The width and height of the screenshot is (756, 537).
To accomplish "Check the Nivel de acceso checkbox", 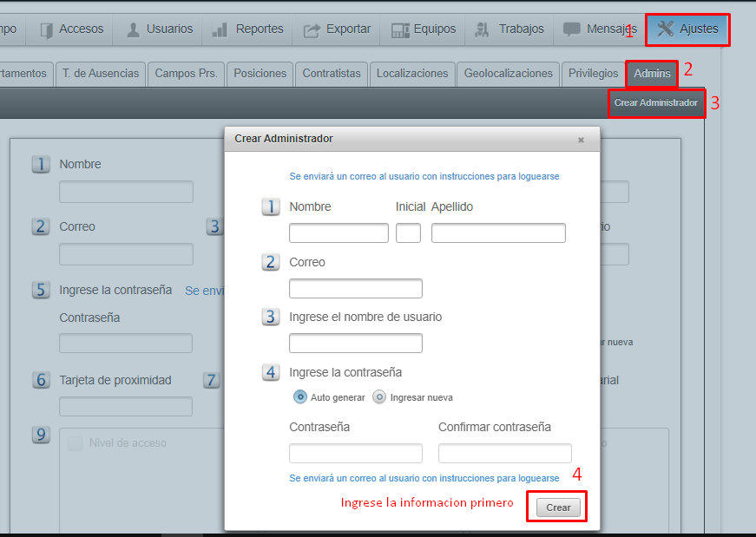I will tap(76, 443).
